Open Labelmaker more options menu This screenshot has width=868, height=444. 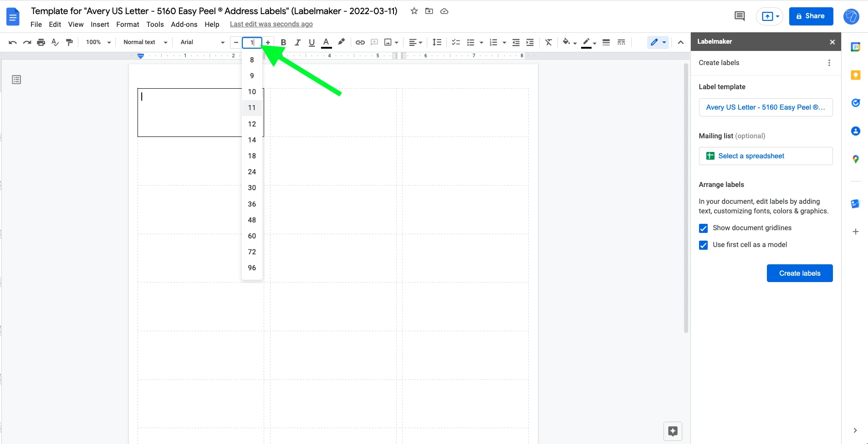829,63
